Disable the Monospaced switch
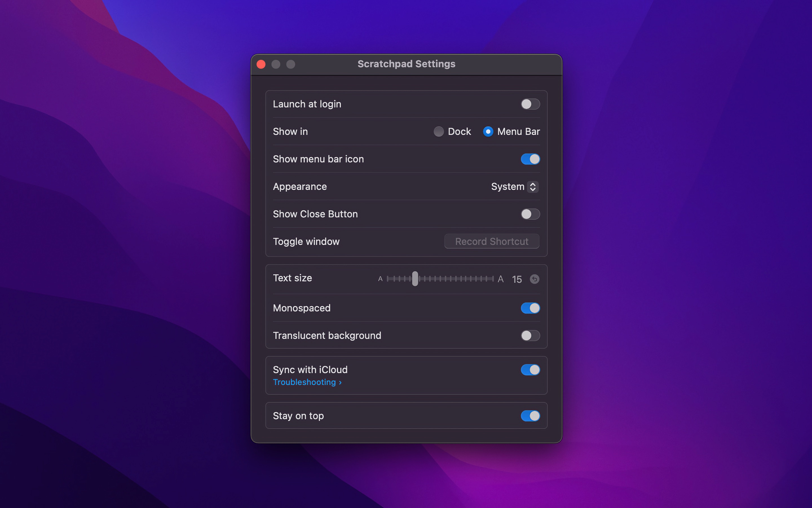 coord(530,308)
